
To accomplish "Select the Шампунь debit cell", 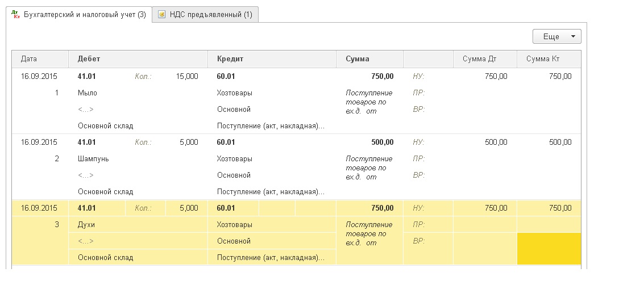I will click(x=93, y=159).
